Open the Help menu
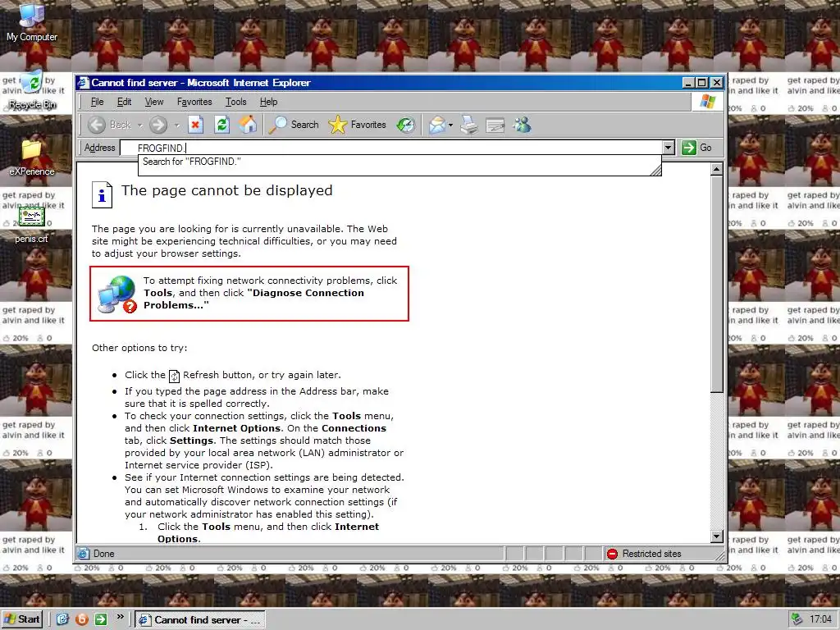Image resolution: width=840 pixels, height=630 pixels. coord(268,102)
